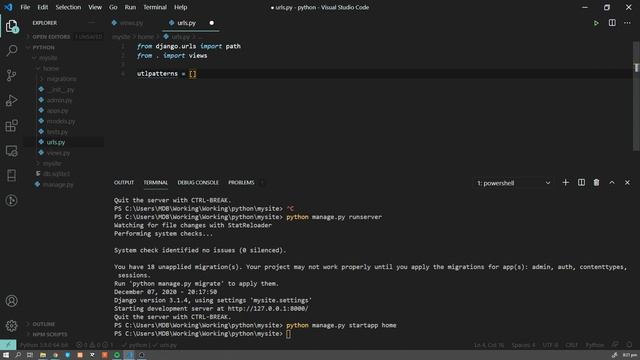Open the powershell terminal selector dropdown
The width and height of the screenshot is (640, 360).
tap(514, 183)
